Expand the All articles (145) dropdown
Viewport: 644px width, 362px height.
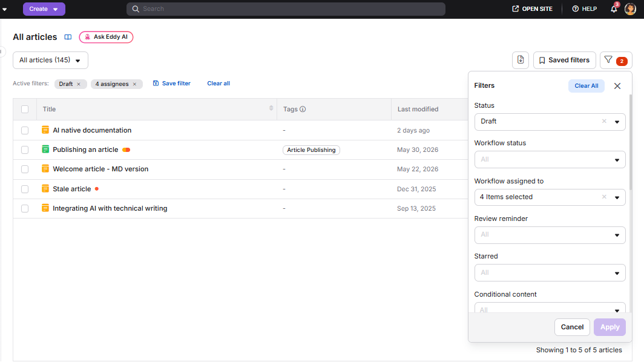click(50, 61)
